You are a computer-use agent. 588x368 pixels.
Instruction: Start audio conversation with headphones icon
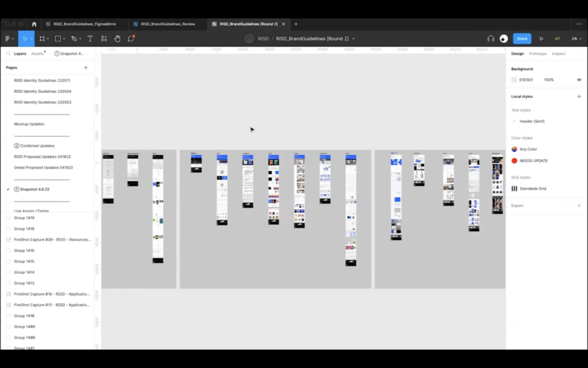[490, 39]
